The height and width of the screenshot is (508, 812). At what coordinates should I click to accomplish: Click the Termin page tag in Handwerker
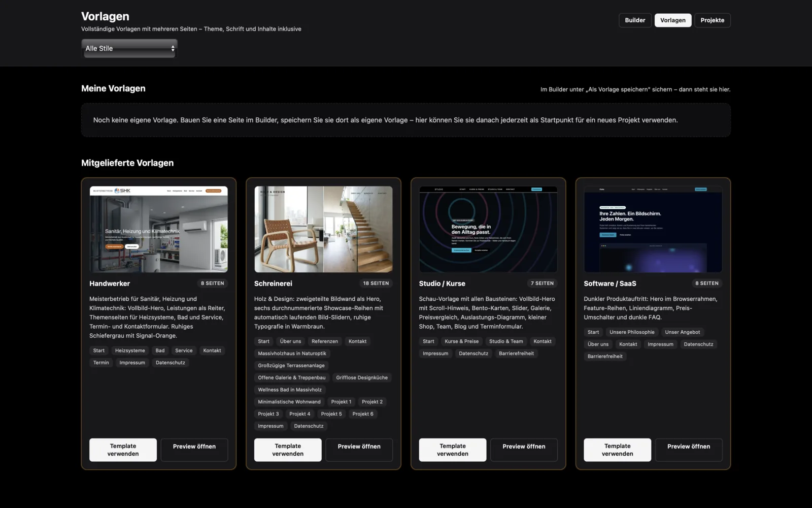click(x=101, y=363)
